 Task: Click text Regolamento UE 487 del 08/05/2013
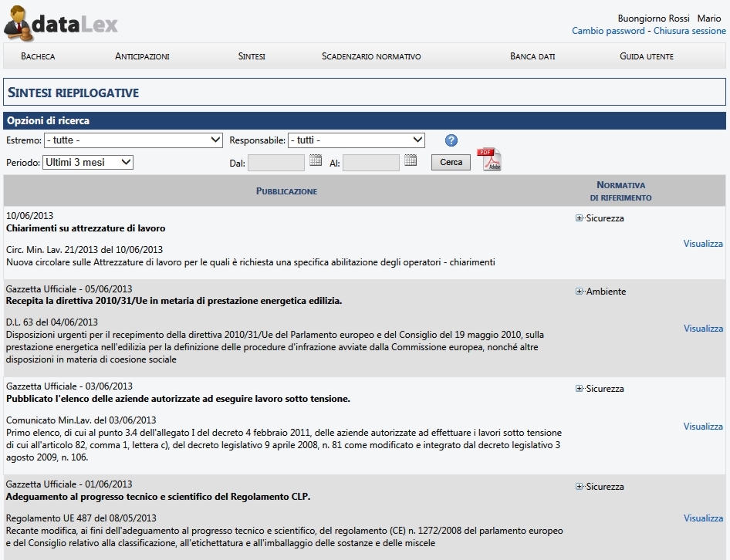click(81, 518)
